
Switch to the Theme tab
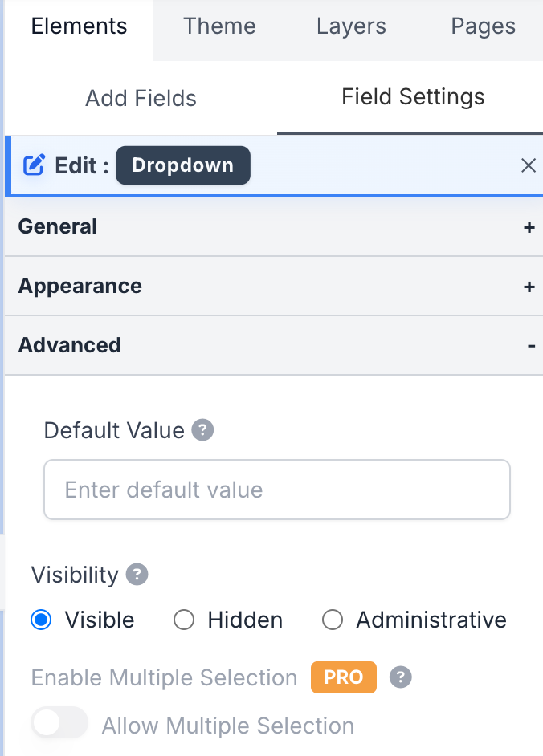point(219,26)
